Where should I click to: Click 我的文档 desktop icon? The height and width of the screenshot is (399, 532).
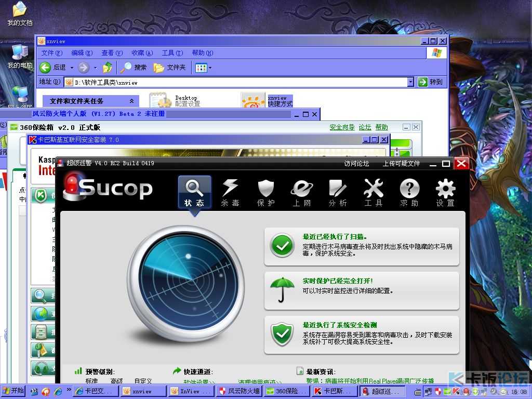click(x=20, y=14)
